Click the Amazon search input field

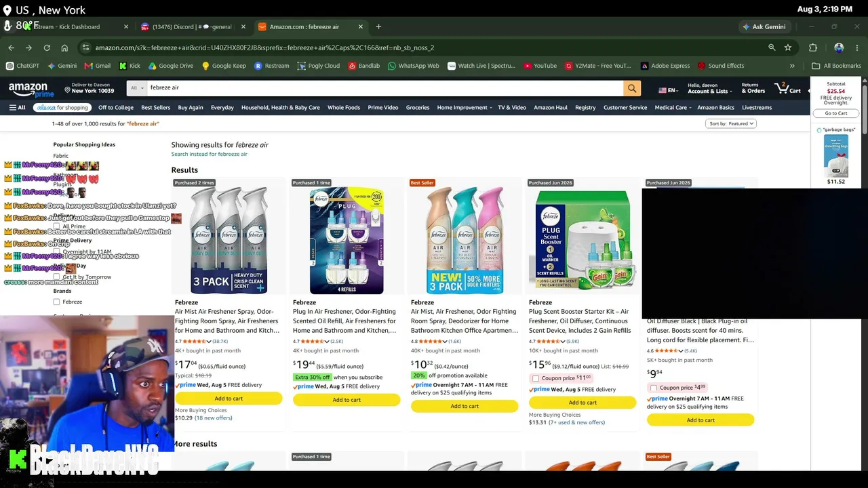point(385,88)
